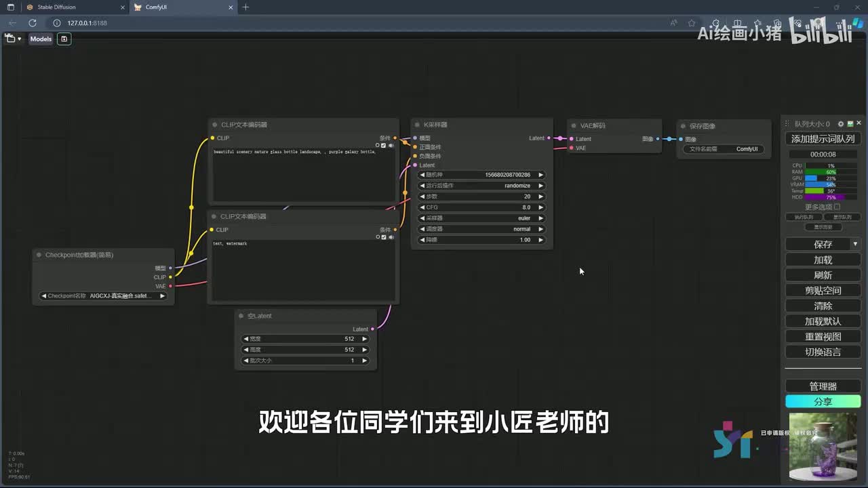Viewport: 868px width, 488px height.
Task: Click 添加提示词队列 queue prompt button
Action: pyautogui.click(x=823, y=139)
